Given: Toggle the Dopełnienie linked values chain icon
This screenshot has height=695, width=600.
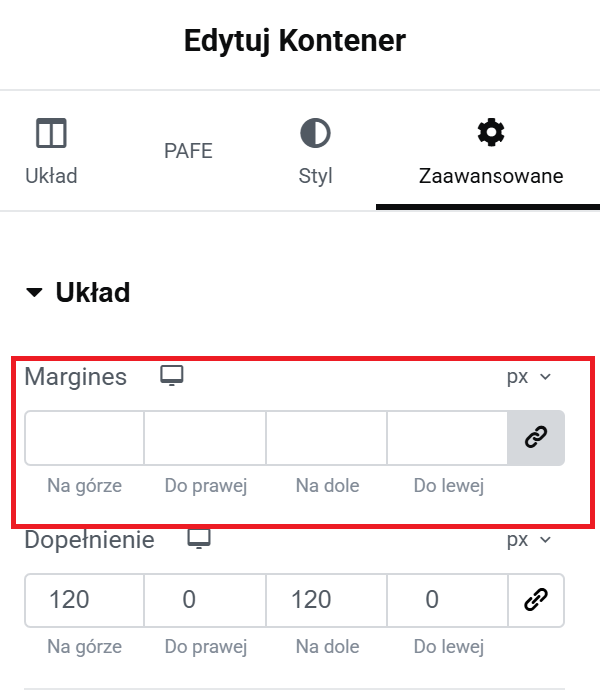Looking at the screenshot, I should point(536,600).
